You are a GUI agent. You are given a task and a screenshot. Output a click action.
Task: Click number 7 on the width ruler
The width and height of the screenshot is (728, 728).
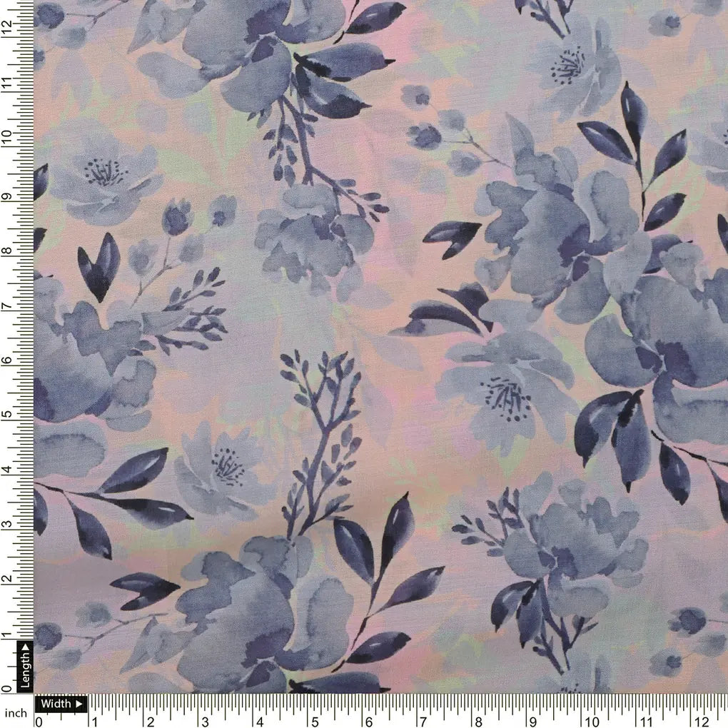(424, 720)
